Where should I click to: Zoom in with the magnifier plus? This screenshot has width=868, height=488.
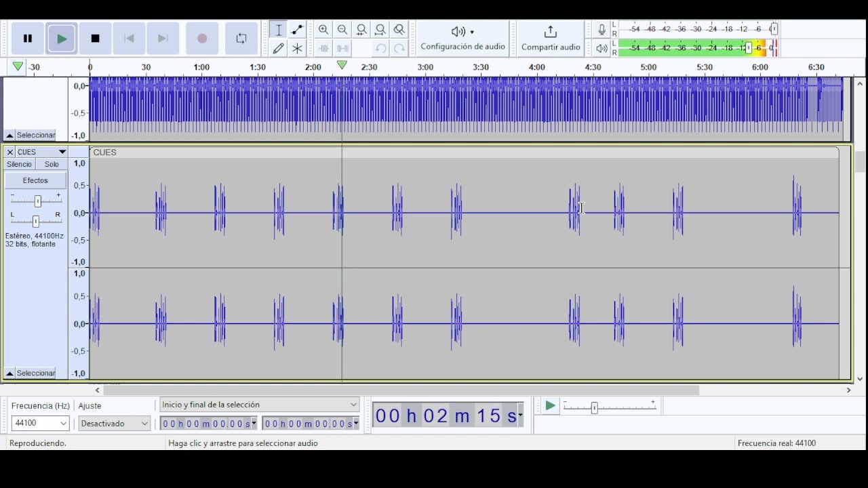(323, 30)
